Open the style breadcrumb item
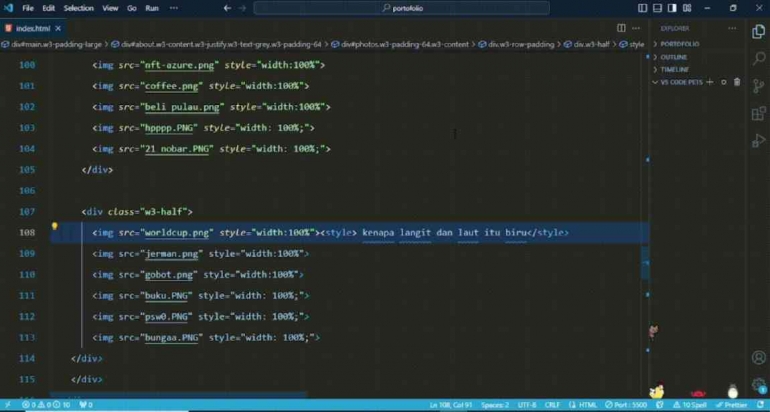This screenshot has height=412, width=770. coord(632,44)
